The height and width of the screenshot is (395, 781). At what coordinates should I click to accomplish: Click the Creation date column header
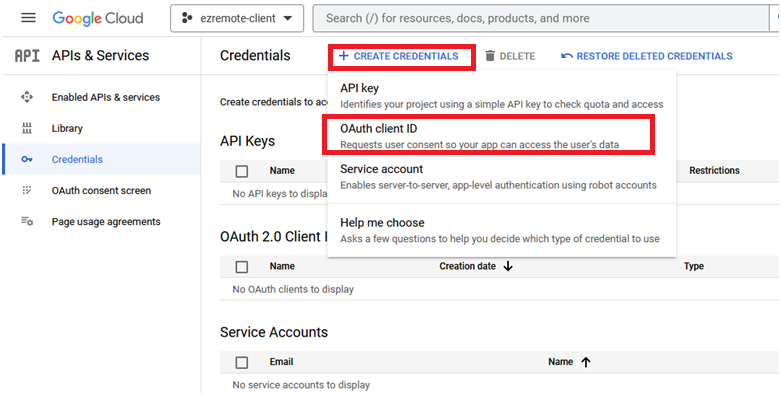point(467,266)
